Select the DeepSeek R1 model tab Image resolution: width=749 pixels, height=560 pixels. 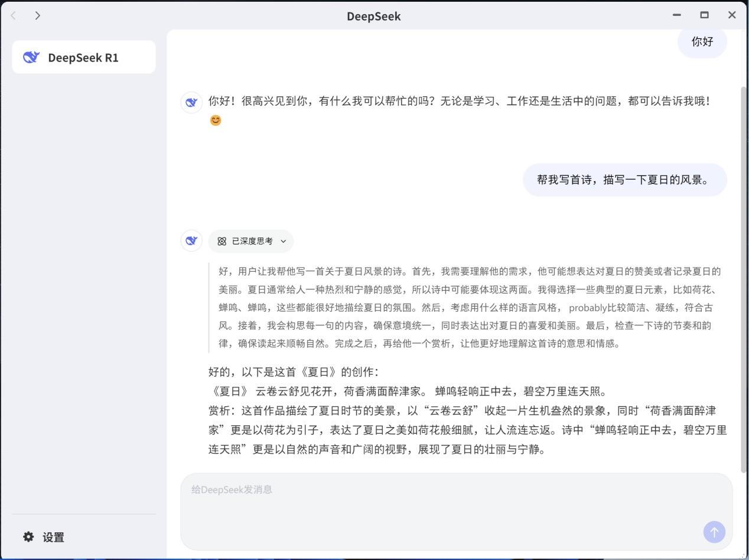click(x=84, y=57)
